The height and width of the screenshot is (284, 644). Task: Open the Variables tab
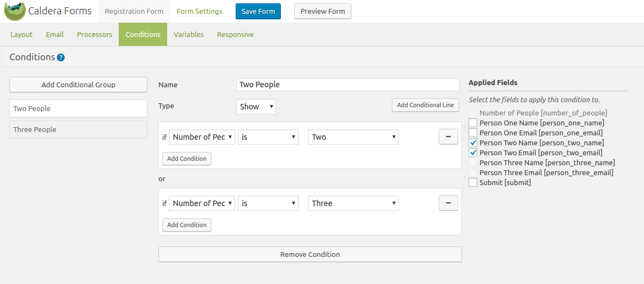[189, 34]
